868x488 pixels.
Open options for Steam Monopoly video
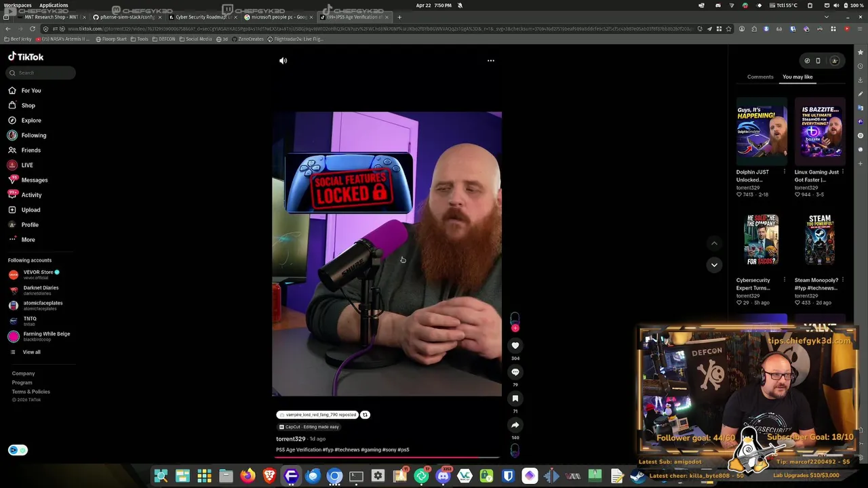843,280
